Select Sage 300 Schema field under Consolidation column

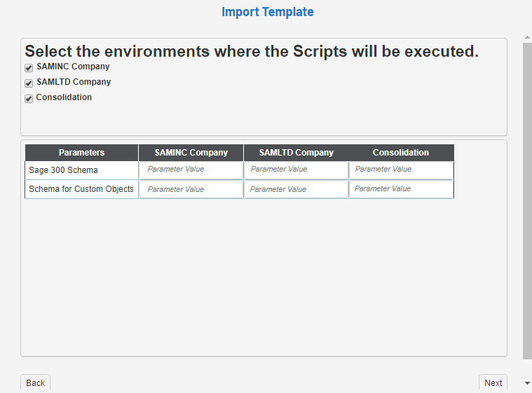(x=401, y=170)
